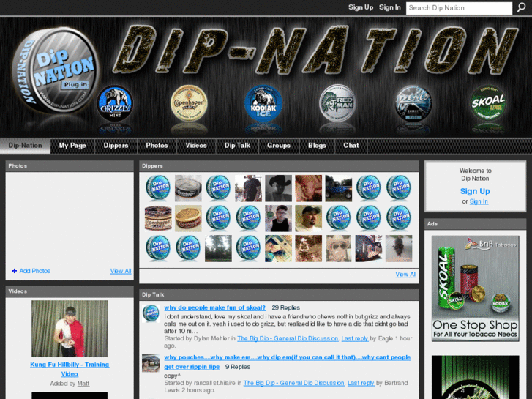Screen dimensions: 532x399
Task: Focus the Search Dip Nation field
Action: (459, 8)
